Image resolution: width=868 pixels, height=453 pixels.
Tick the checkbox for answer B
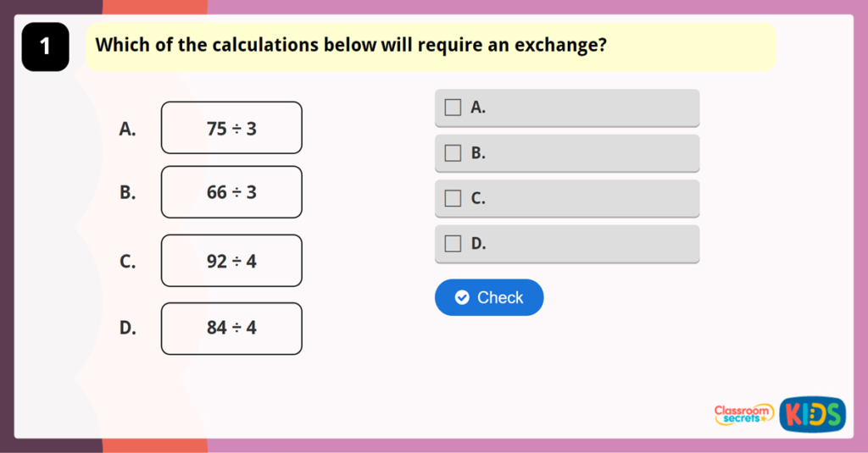point(453,153)
